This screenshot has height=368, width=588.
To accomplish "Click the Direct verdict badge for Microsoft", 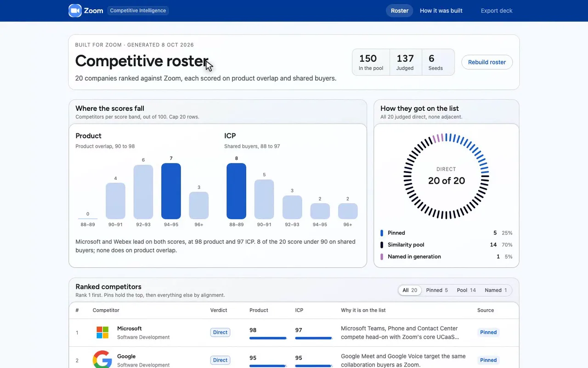I will coord(220,332).
